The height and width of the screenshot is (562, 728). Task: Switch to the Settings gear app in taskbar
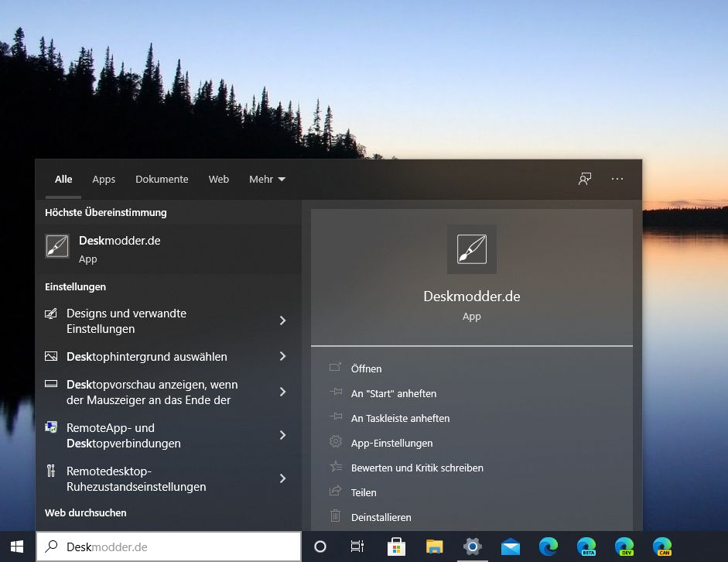tap(472, 547)
